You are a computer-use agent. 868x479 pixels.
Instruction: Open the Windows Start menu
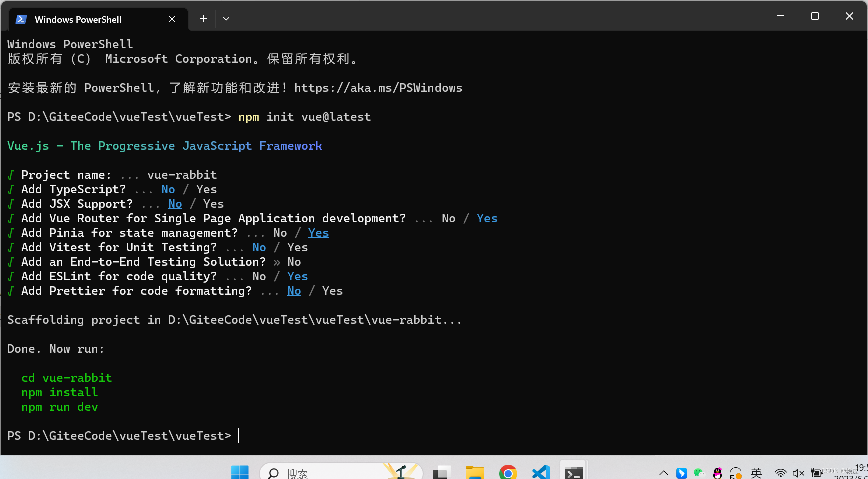240,473
